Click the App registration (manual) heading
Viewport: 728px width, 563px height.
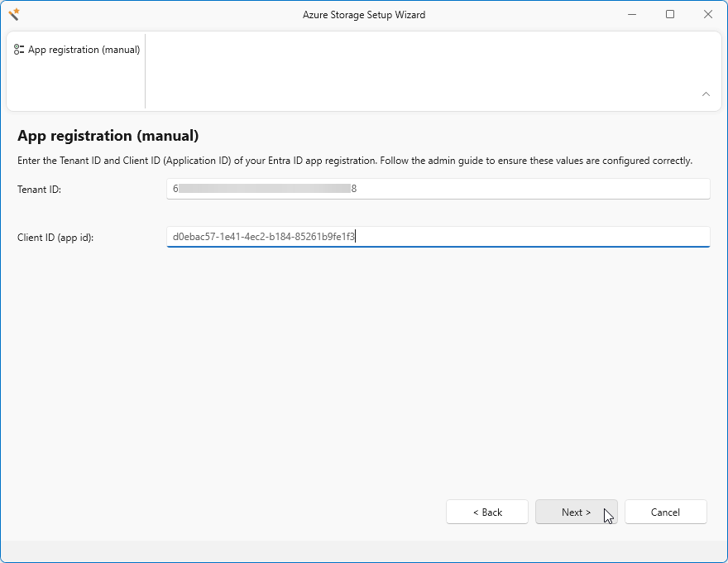pos(108,136)
